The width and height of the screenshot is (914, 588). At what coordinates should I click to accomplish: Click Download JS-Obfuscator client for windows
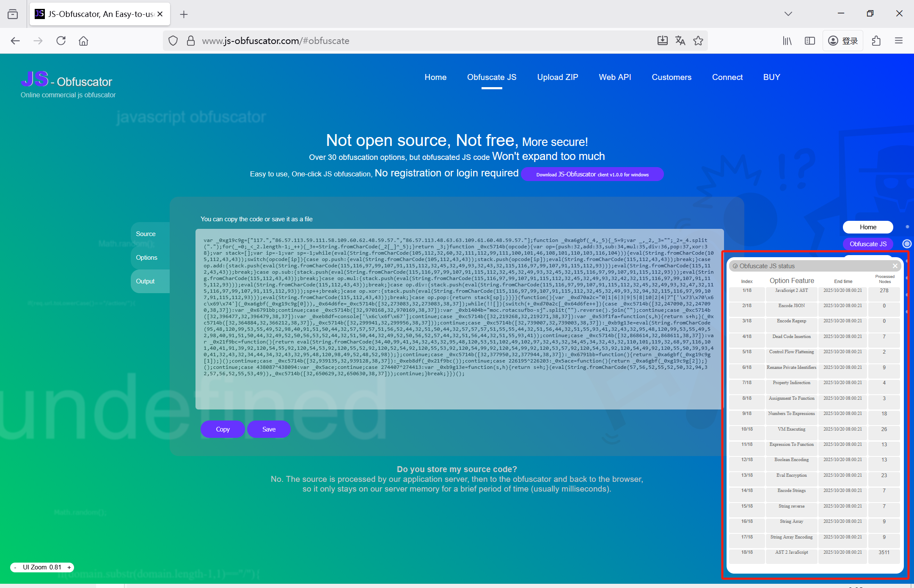point(592,174)
